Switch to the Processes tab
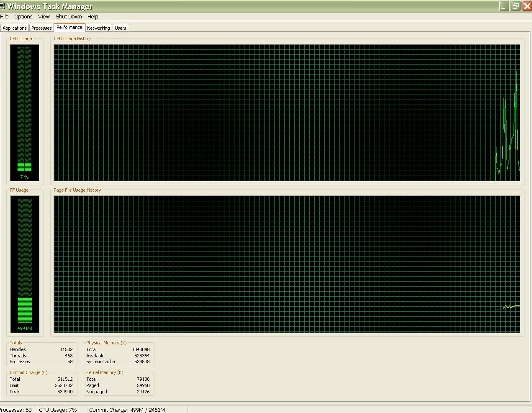Screen dimensions: 532x413 (41, 28)
